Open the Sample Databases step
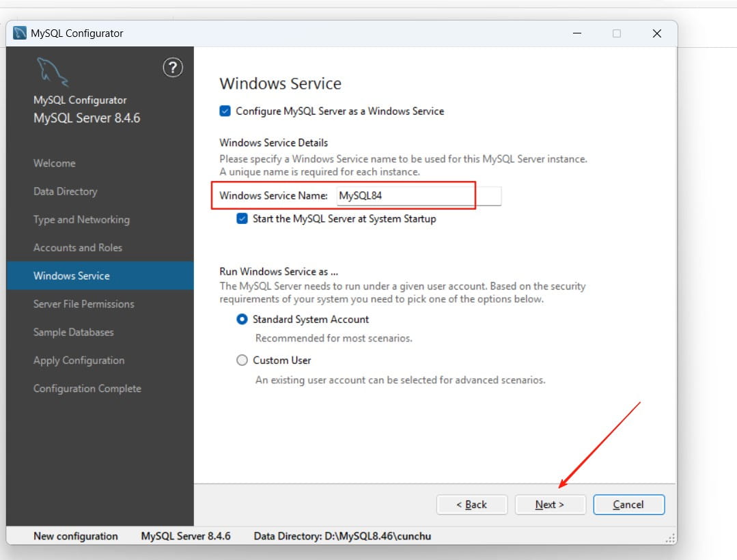 pyautogui.click(x=73, y=332)
